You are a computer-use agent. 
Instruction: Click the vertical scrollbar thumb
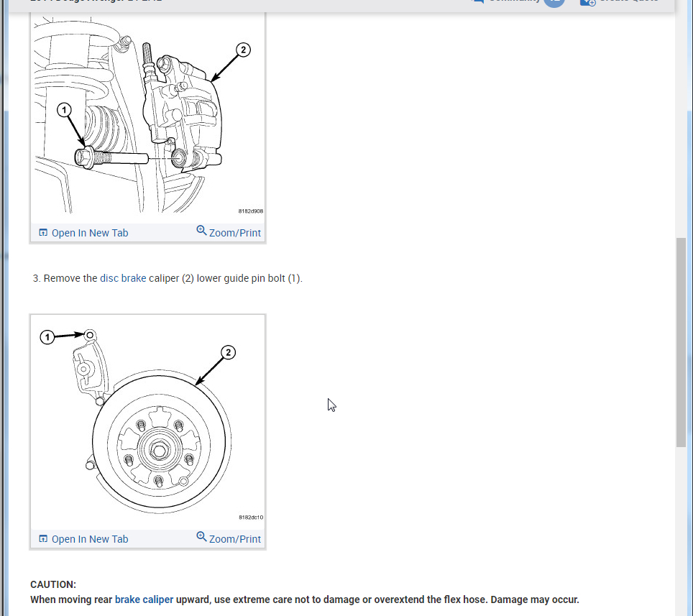click(681, 342)
